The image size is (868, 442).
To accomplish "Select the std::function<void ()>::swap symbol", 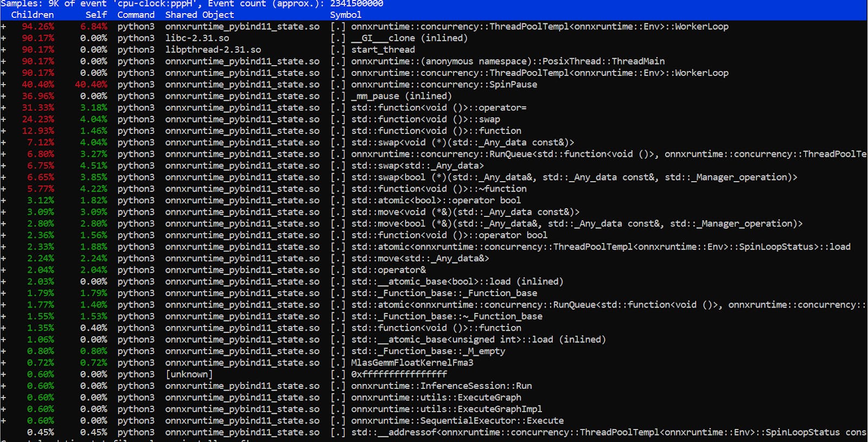I will click(x=425, y=119).
